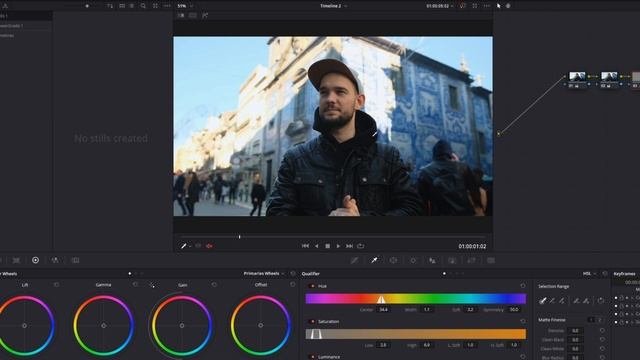The image size is (640, 360).
Task: Click the green node graph source input
Action: pos(498,133)
